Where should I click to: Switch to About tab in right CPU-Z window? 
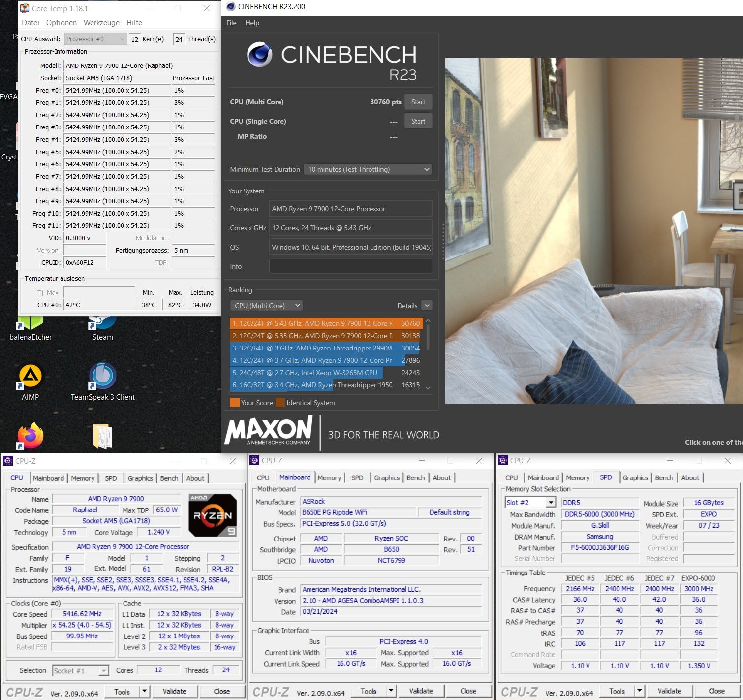point(690,477)
